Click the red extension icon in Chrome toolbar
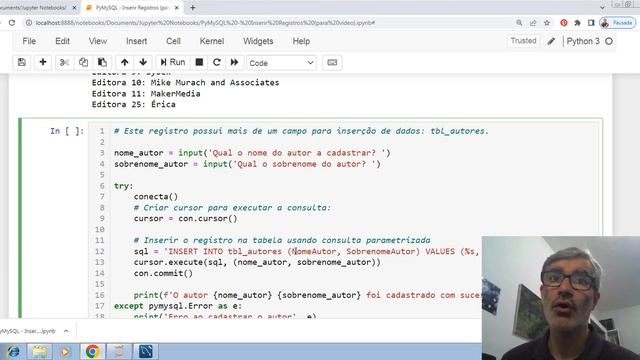 click(564, 23)
